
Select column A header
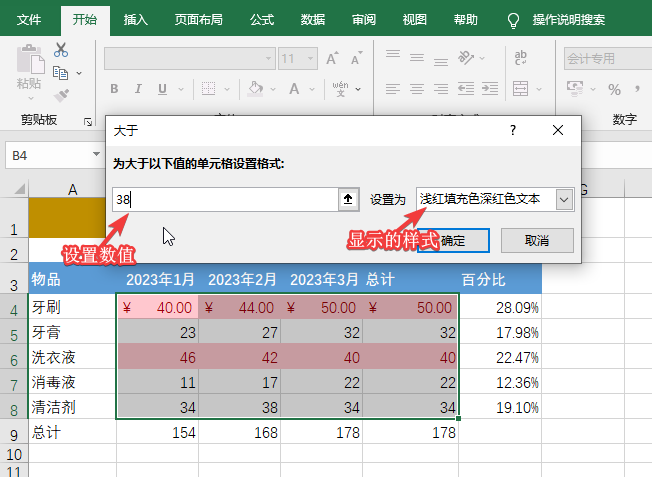click(72, 189)
